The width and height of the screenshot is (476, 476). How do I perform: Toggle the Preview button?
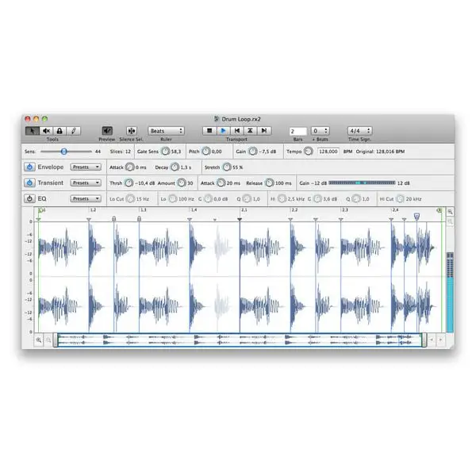point(107,131)
